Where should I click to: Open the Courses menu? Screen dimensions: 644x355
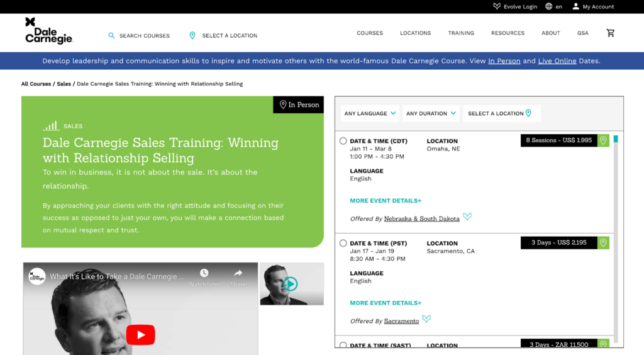tap(370, 33)
